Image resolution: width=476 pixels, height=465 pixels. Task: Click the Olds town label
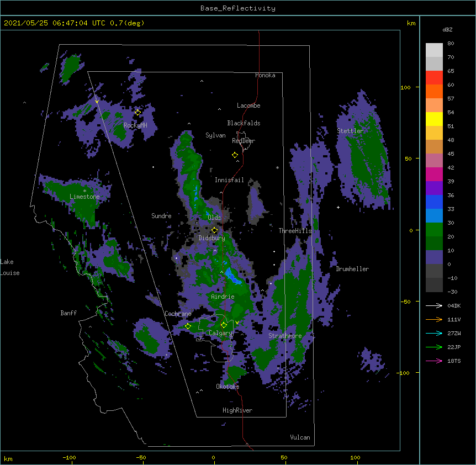pyautogui.click(x=214, y=218)
